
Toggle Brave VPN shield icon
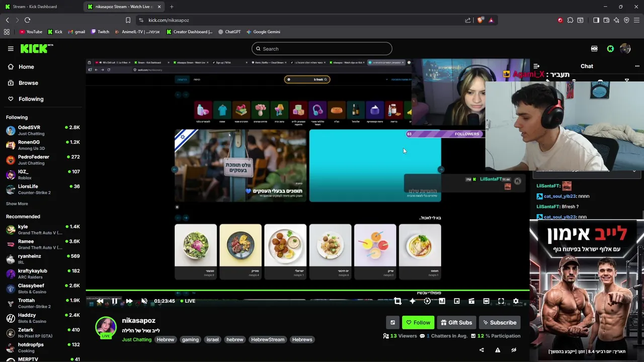click(626, 20)
